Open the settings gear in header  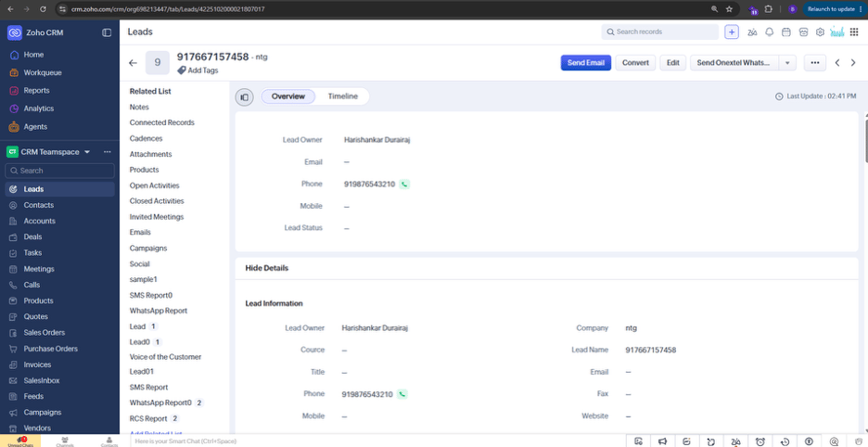click(820, 32)
